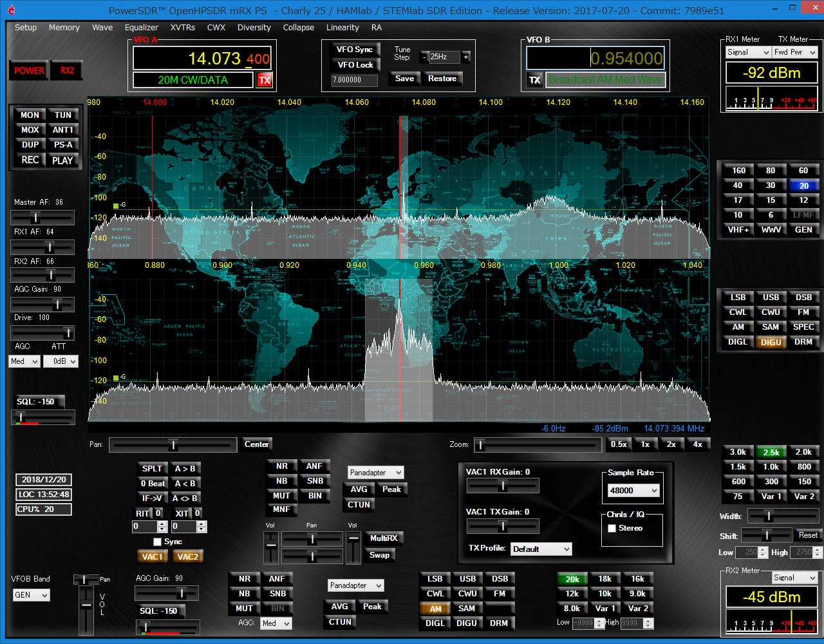
Task: Click the Reset shift button
Action: (808, 535)
